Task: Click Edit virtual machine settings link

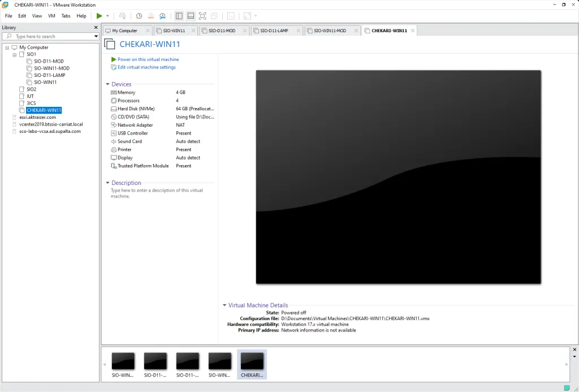Action: (x=146, y=67)
